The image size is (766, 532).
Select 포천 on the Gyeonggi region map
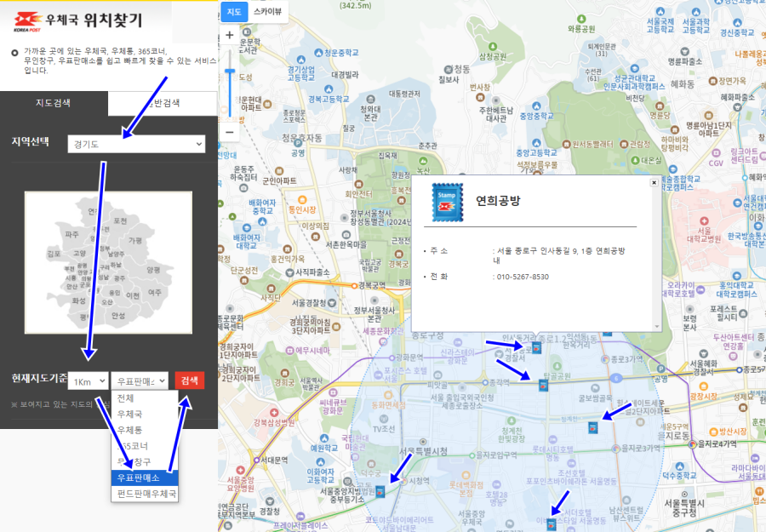(120, 220)
